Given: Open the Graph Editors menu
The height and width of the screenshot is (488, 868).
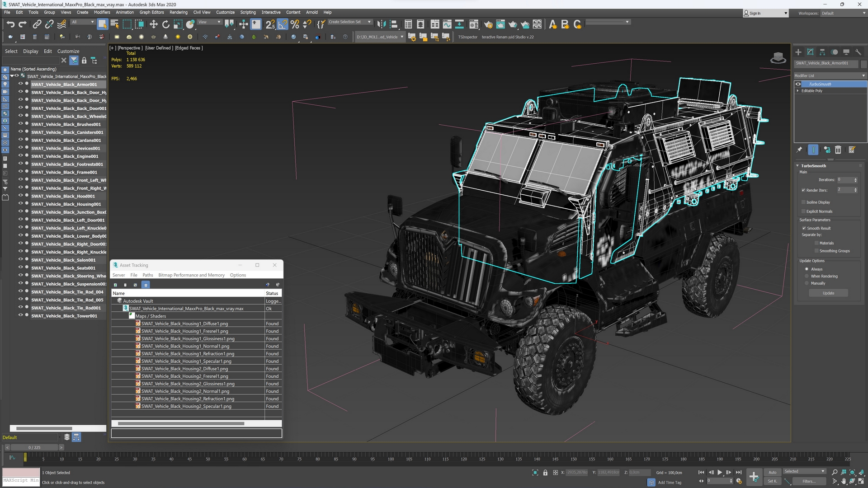Looking at the screenshot, I should point(151,12).
